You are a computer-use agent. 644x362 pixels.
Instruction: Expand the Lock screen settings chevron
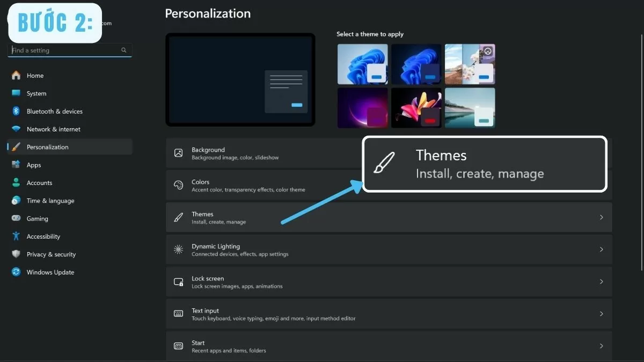(601, 282)
